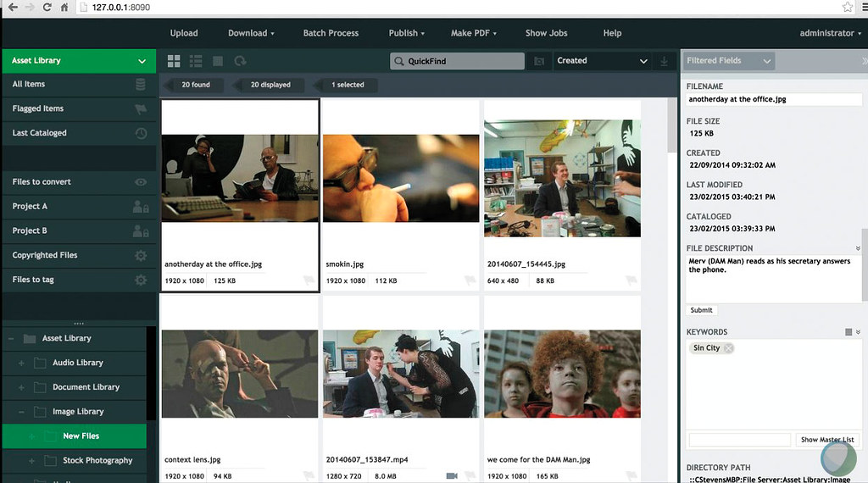Switch to list view layout

(196, 61)
